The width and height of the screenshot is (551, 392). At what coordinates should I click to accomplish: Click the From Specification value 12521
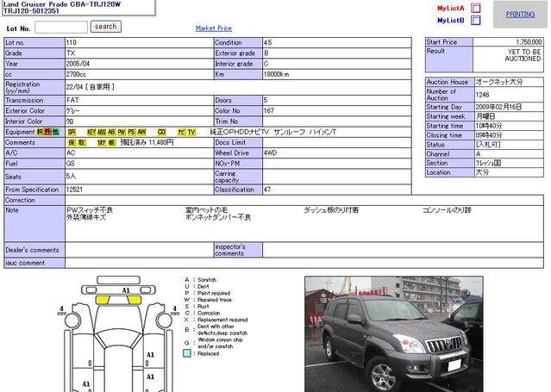pos(74,190)
